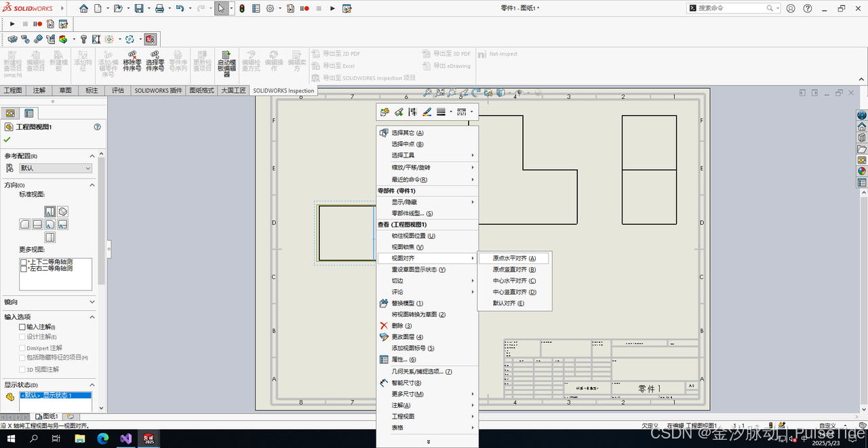
Task: Toggle 左右二等角轴测 checkbox
Action: pos(24,269)
